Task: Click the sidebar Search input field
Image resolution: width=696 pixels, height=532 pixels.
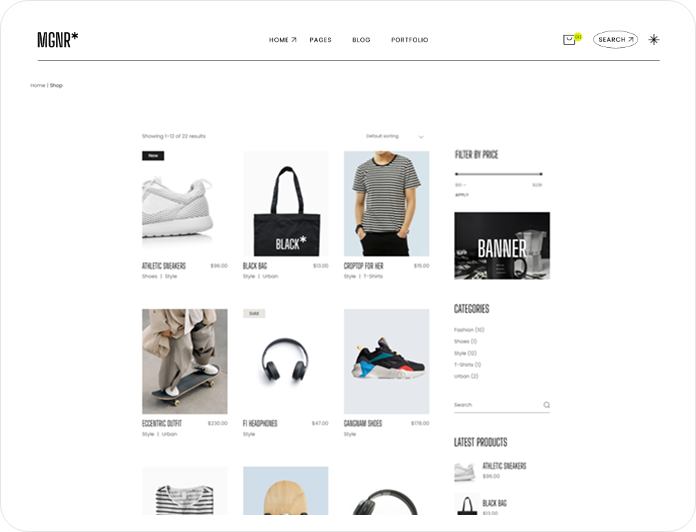Action: point(497,405)
